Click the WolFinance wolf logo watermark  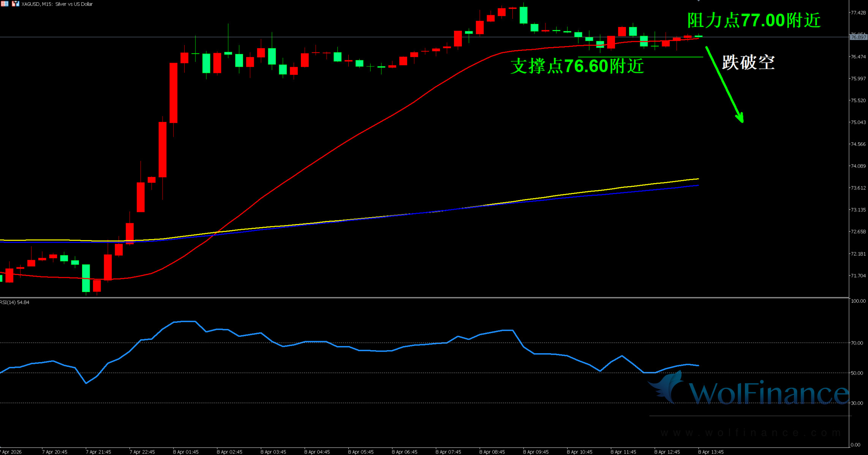pyautogui.click(x=667, y=387)
